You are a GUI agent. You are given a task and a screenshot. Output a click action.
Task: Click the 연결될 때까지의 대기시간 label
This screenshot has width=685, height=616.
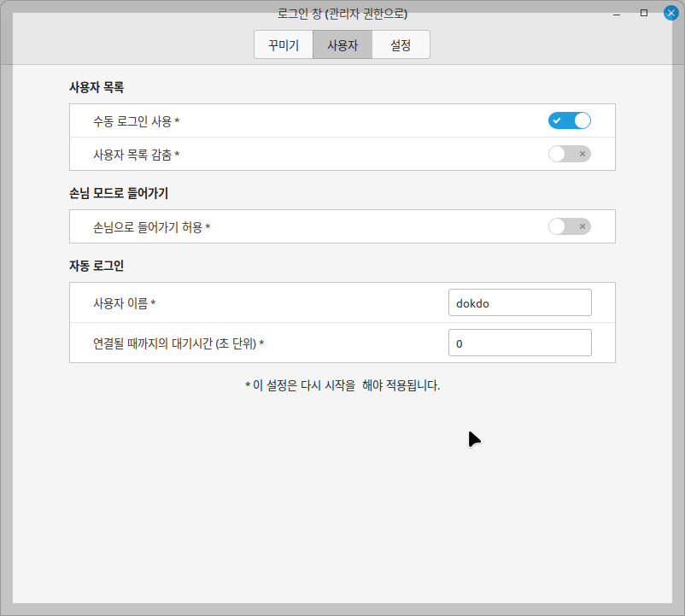(x=179, y=343)
